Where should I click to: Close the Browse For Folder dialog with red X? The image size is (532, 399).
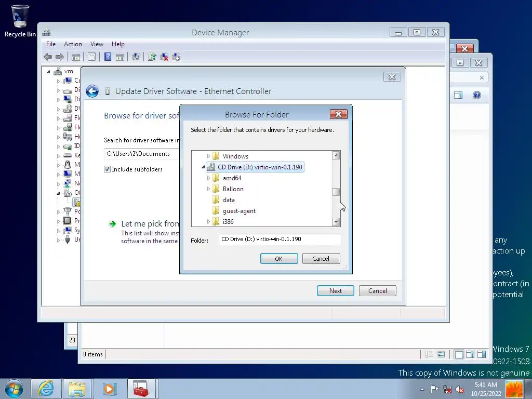(338, 114)
